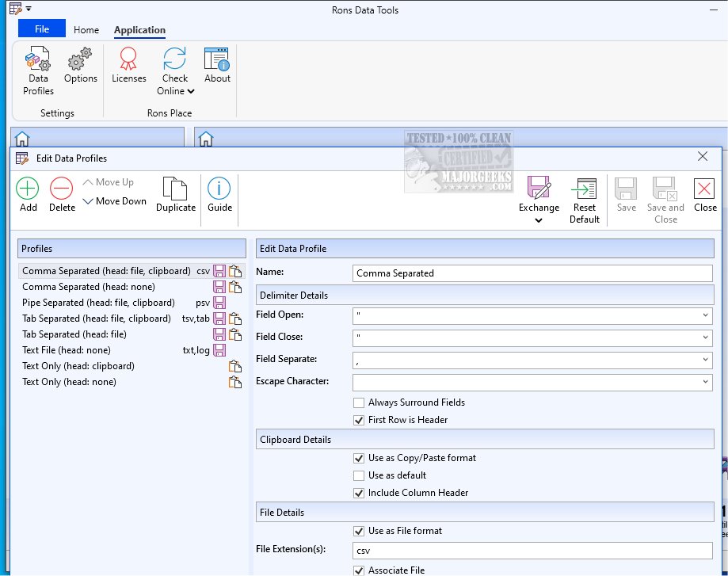
Task: Click Move Up button
Action: pyautogui.click(x=109, y=182)
